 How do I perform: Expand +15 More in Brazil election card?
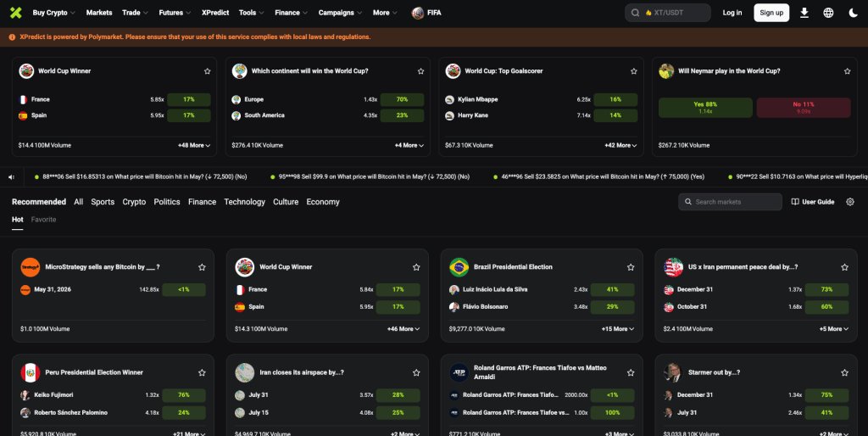(618, 328)
